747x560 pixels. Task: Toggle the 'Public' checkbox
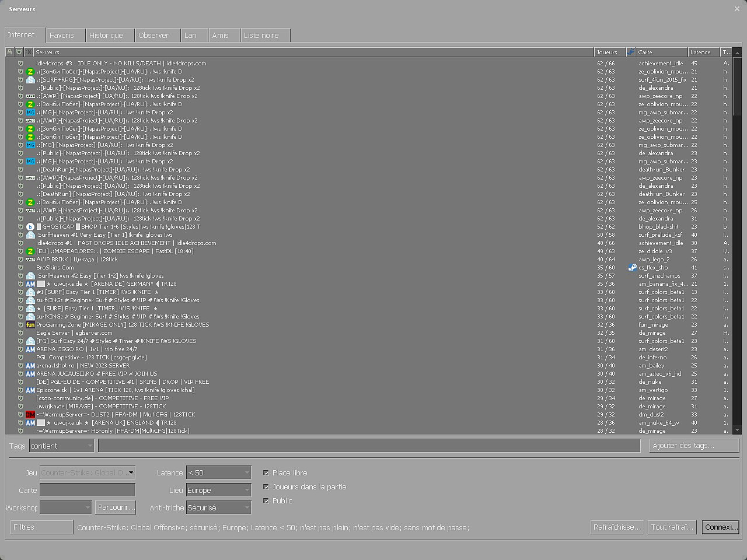[x=266, y=501]
